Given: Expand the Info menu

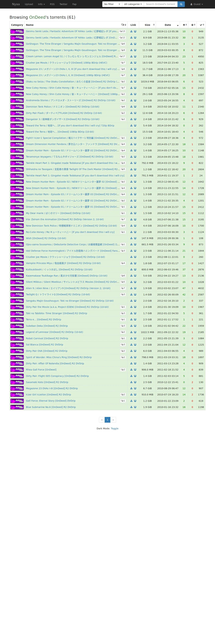Looking at the screenshot, I should click(41, 4).
